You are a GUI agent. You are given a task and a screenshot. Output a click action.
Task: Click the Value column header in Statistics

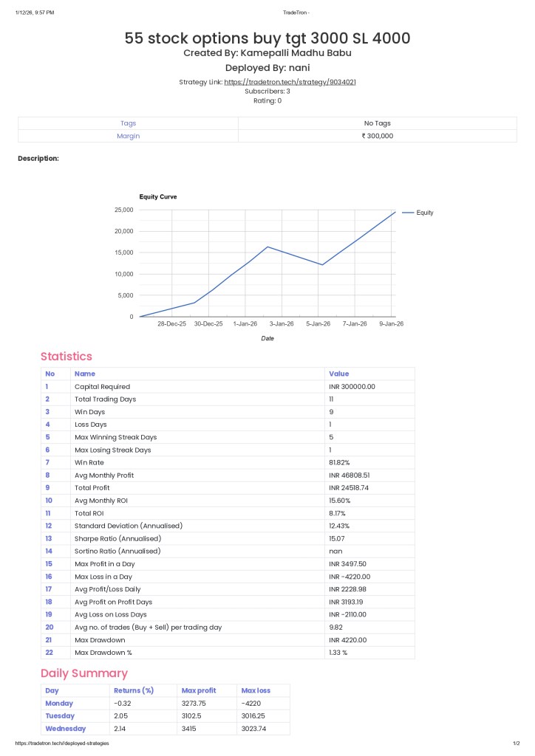(x=339, y=374)
